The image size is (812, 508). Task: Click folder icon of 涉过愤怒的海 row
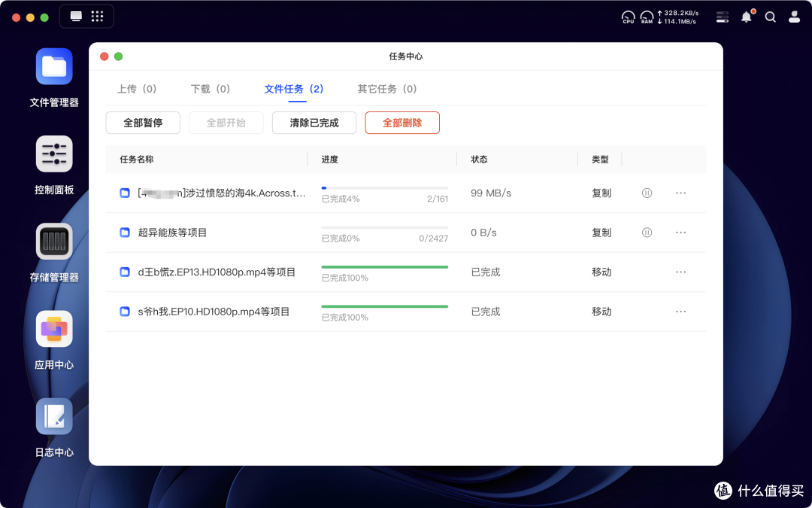pos(124,193)
